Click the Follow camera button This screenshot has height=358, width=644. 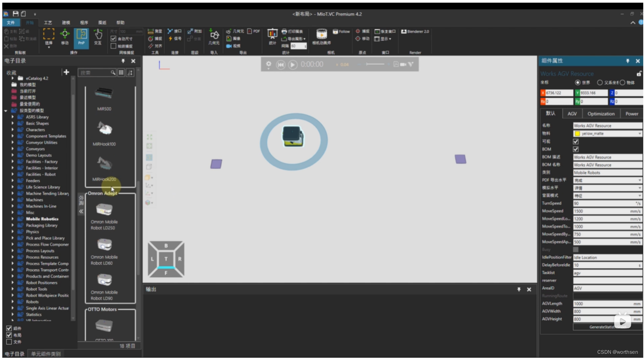[x=341, y=32]
